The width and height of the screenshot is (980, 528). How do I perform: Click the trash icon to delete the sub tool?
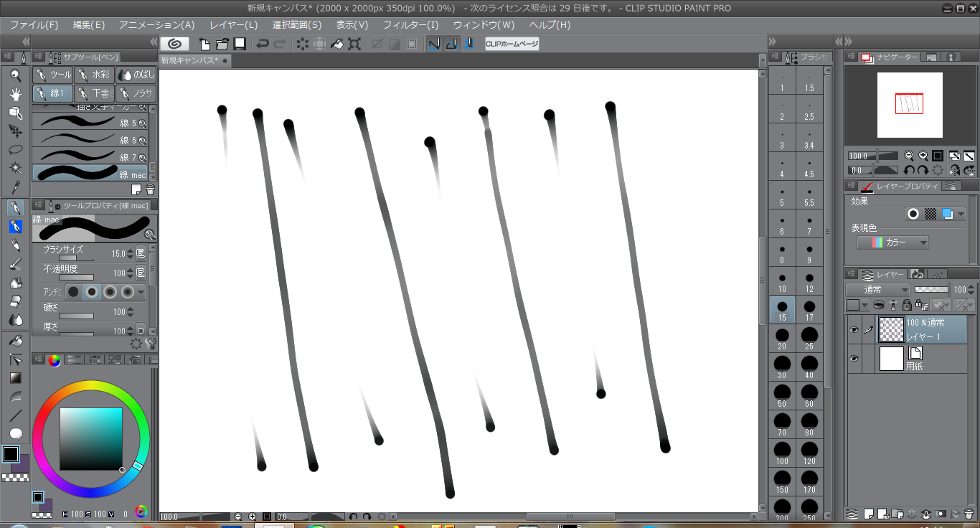click(150, 189)
